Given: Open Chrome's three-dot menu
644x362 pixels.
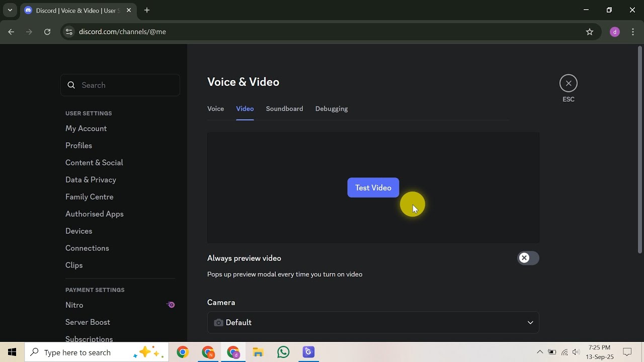Looking at the screenshot, I should pos(633,32).
